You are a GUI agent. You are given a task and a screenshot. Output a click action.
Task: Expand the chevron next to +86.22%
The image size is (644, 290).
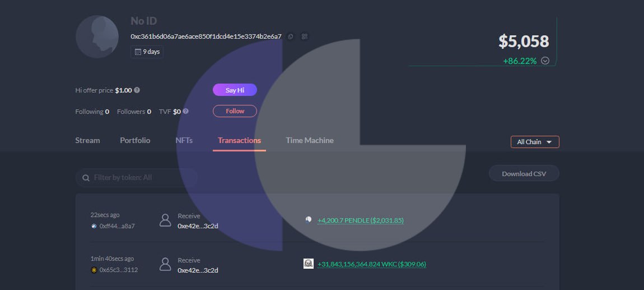(x=545, y=61)
